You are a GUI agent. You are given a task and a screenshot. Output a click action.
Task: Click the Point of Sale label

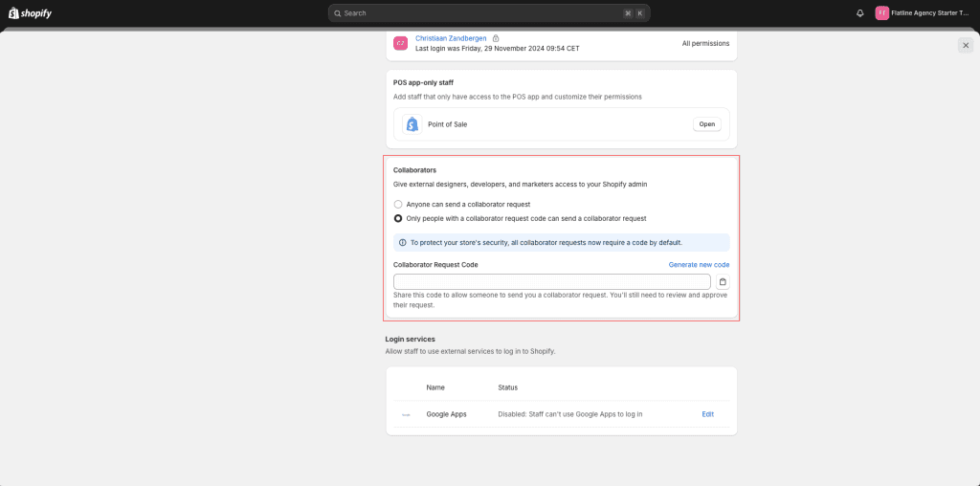pyautogui.click(x=448, y=124)
